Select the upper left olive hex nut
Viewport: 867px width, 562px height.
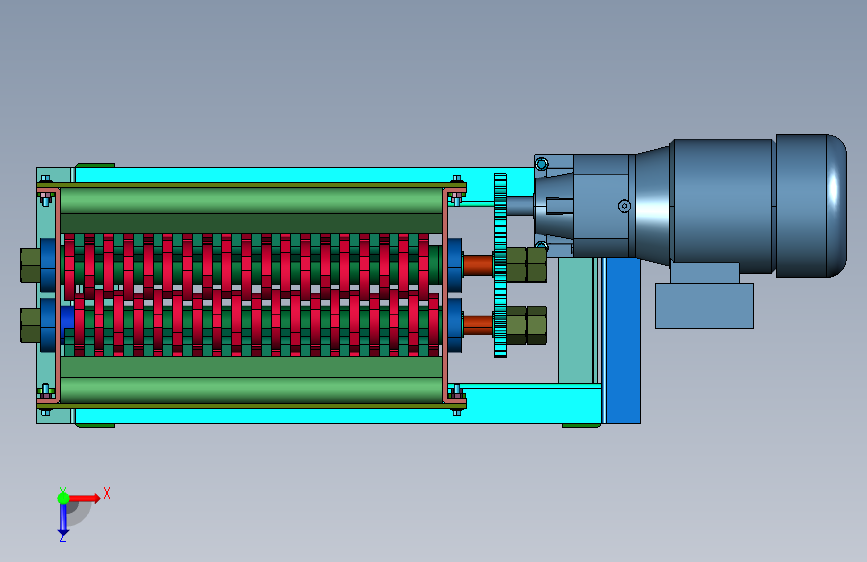coord(30,266)
